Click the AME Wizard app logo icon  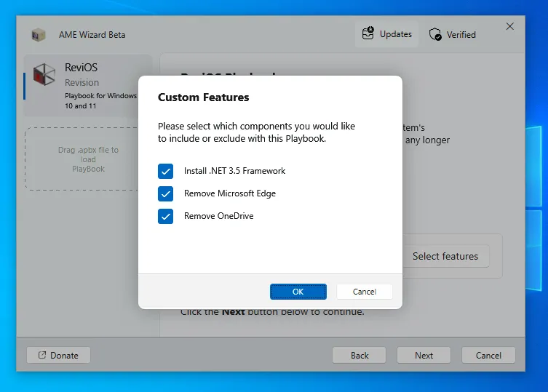pos(39,35)
